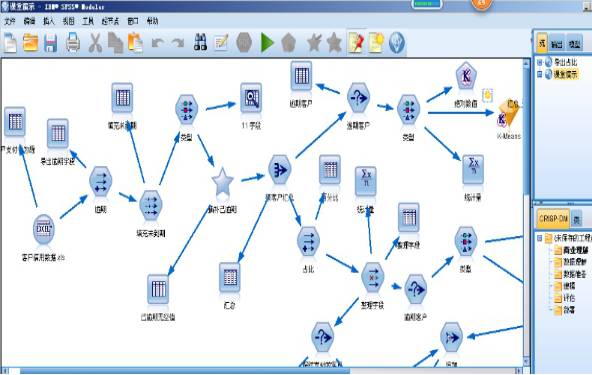Click the Save stream floppy disk icon
The height and width of the screenshot is (375, 592).
[x=51, y=43]
